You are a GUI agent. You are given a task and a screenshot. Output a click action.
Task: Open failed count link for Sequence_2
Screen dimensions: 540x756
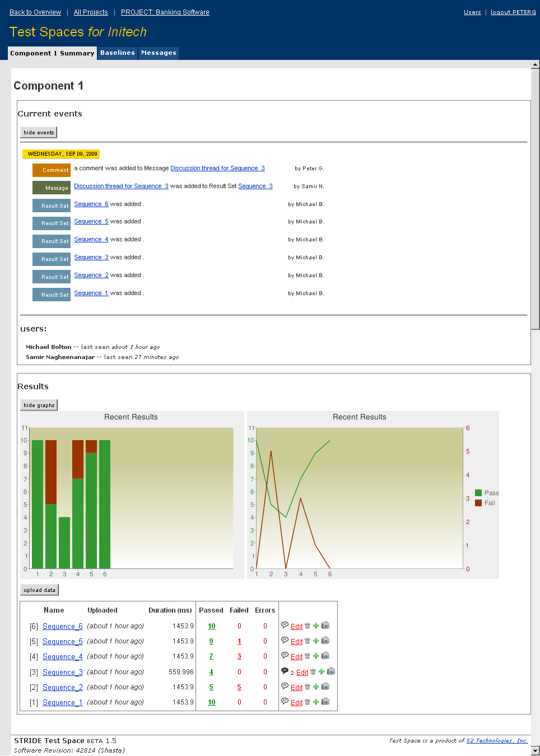click(x=239, y=687)
